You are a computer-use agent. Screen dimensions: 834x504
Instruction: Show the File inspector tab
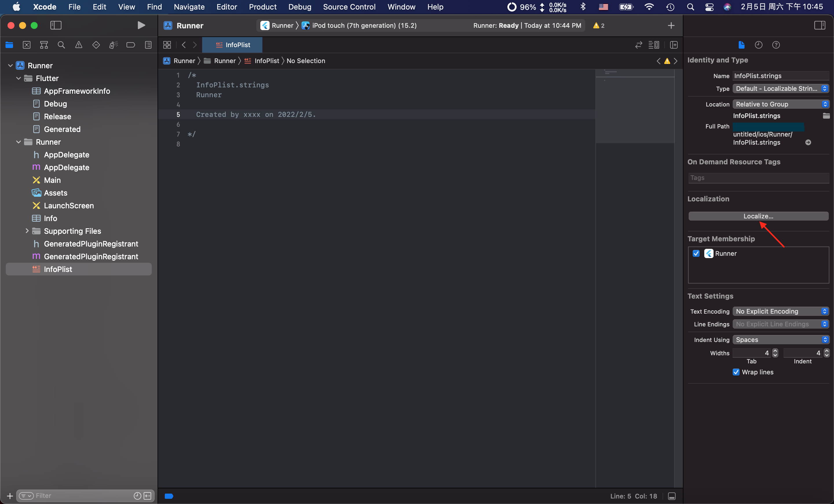741,45
